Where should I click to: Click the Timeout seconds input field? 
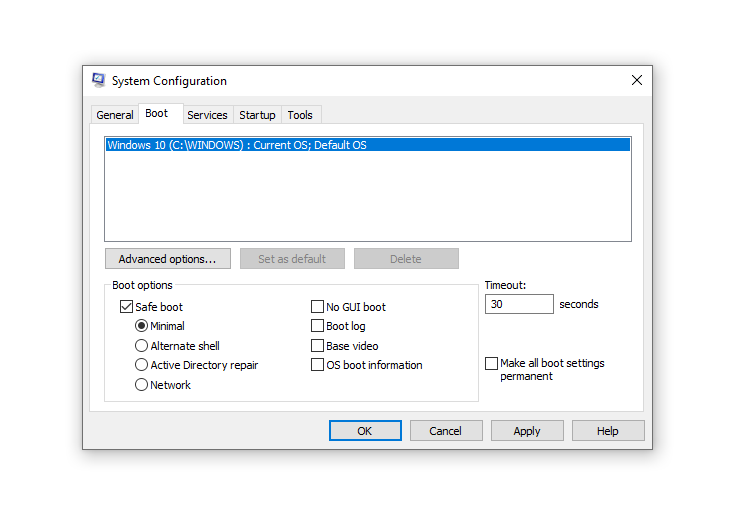(519, 304)
